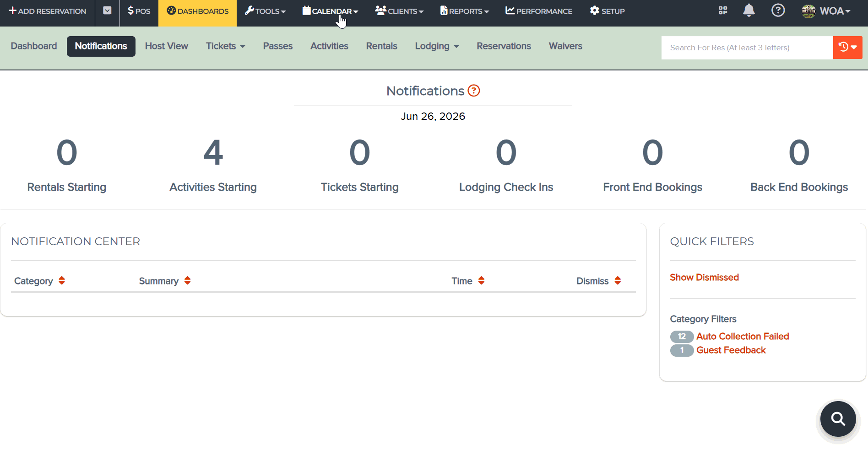Filter by Auto Collection Failed
Image resolution: width=868 pixels, height=450 pixels.
pyautogui.click(x=743, y=337)
